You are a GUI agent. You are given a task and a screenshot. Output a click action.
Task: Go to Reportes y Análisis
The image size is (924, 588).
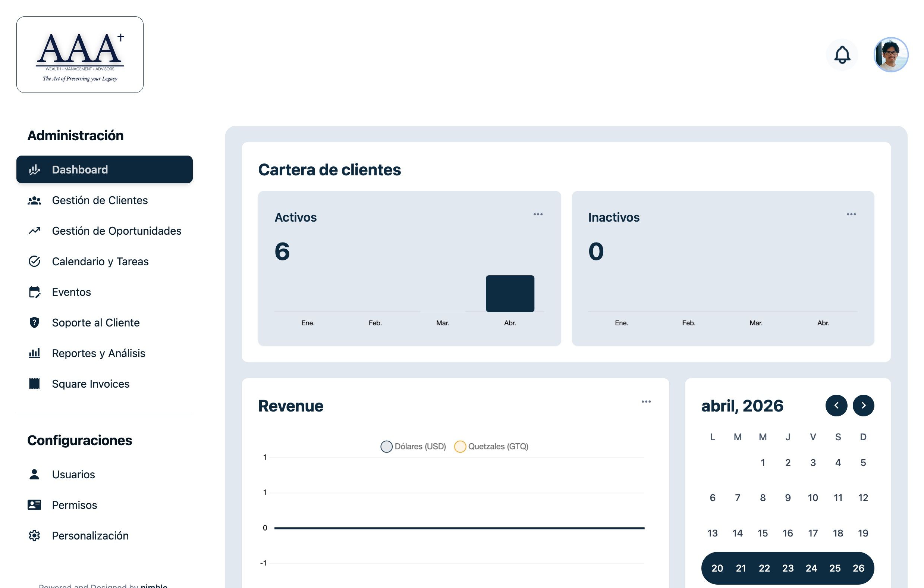point(104,353)
